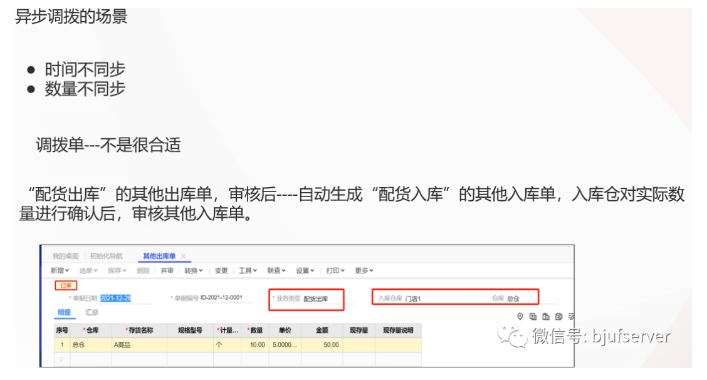Switch to the 汇总 tab
Image resolution: width=707 pixels, height=380 pixels.
coord(92,312)
